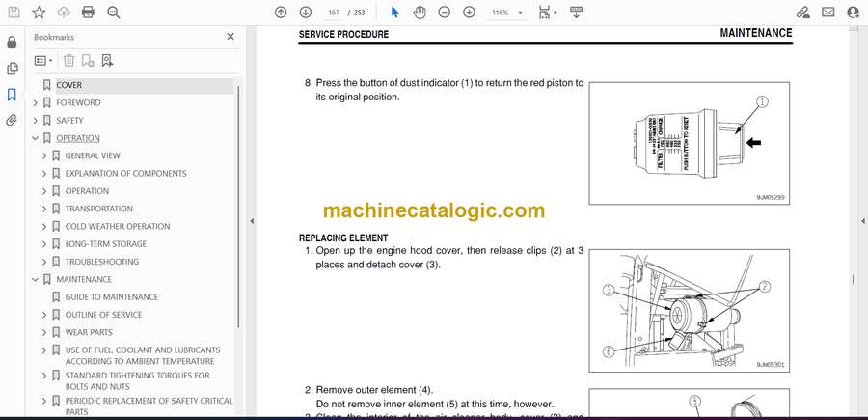This screenshot has width=868, height=420.
Task: Open the nested OPERATION bookmark under GENERAL VIEW
Action: pyautogui.click(x=87, y=191)
